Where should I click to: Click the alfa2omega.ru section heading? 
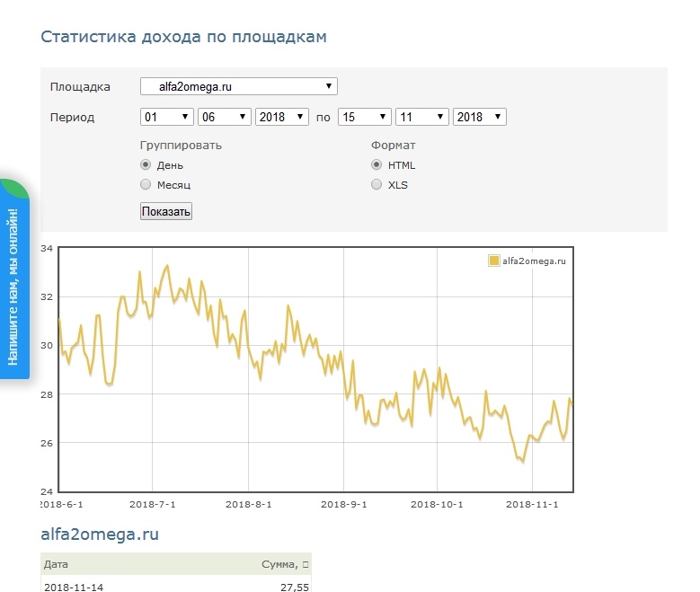pyautogui.click(x=100, y=534)
